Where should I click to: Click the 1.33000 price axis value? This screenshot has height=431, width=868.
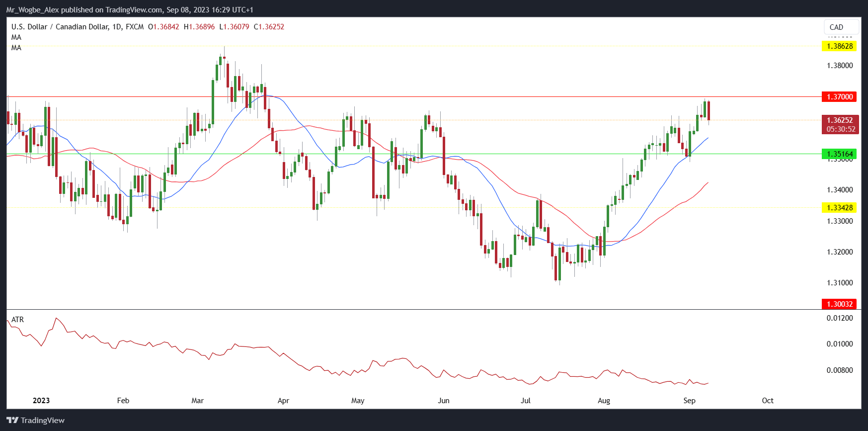pos(840,221)
